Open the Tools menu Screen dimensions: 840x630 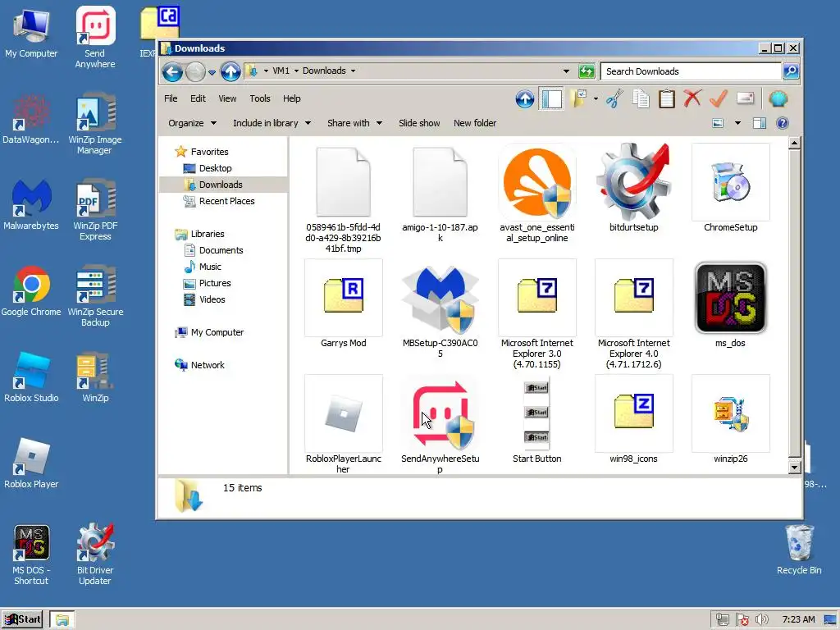click(x=260, y=98)
